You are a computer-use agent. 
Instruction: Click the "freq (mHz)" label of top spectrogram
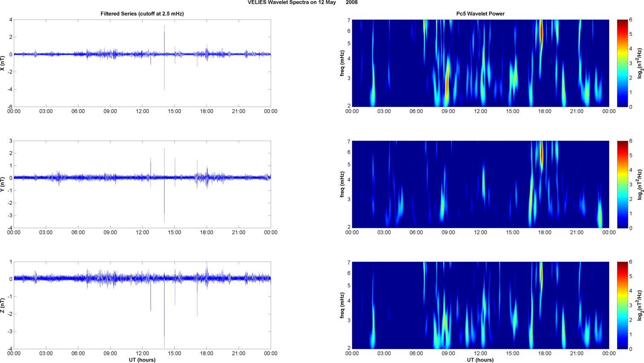342,63
